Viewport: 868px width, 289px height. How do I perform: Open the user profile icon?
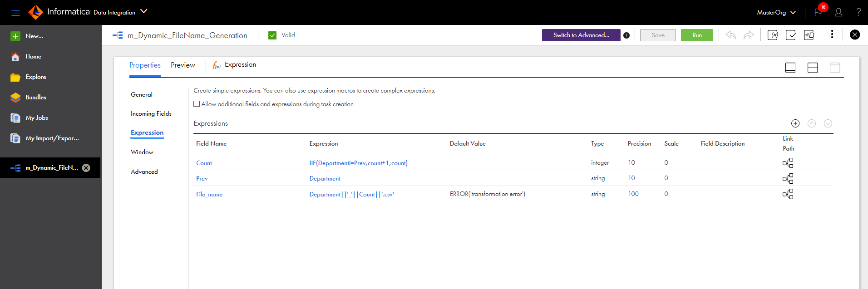[838, 12]
